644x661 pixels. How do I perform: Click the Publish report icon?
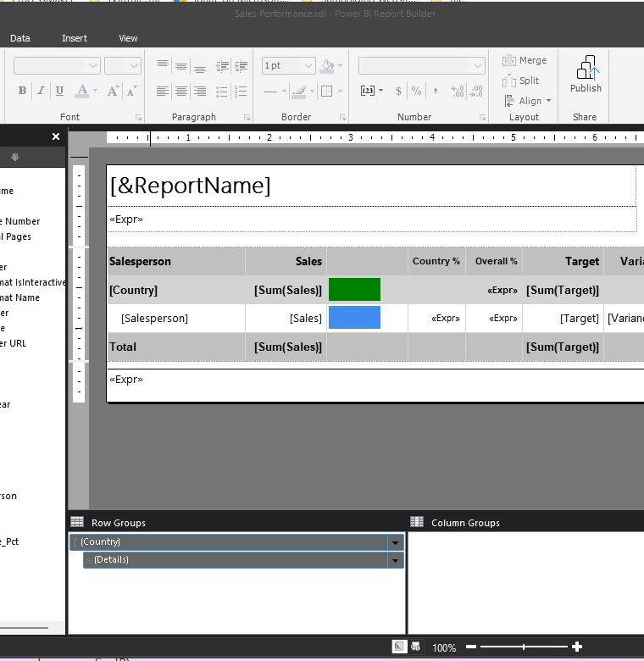tap(586, 75)
